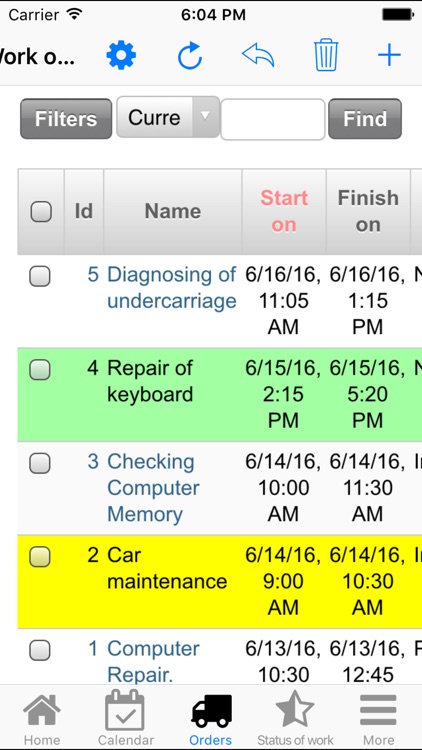This screenshot has width=422, height=750.
Task: Expand the Curre dropdown arrow
Action: coord(205,117)
